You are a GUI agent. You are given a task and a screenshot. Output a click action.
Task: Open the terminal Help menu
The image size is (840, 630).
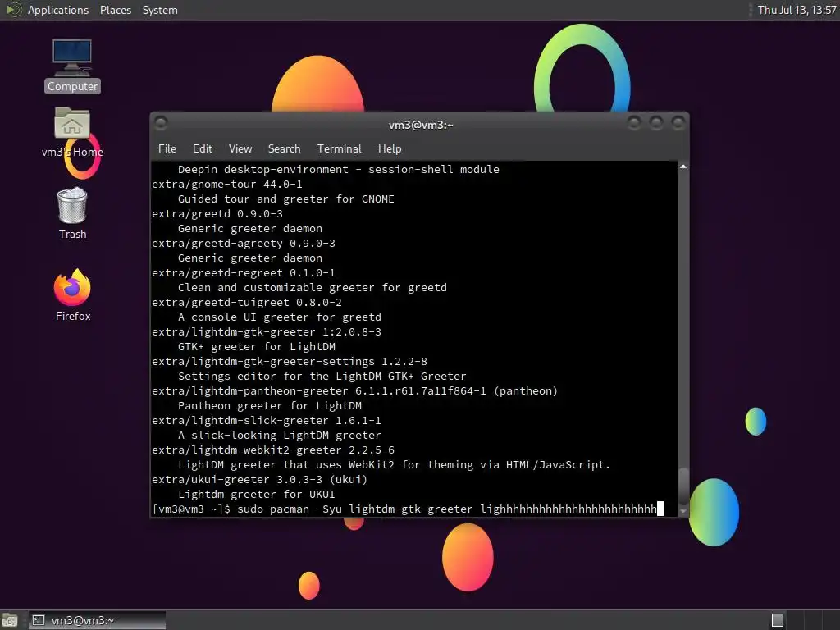click(390, 148)
